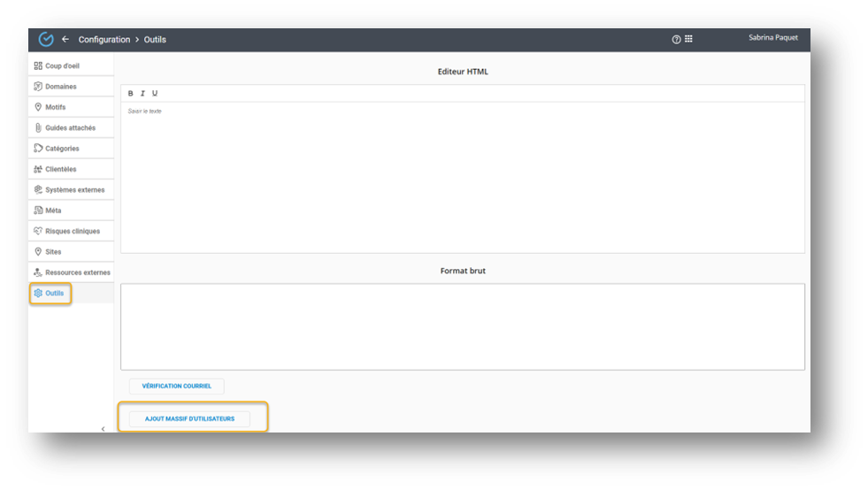Toggle italic formatting in HTML editor
The width and height of the screenshot is (868, 490).
(x=142, y=94)
